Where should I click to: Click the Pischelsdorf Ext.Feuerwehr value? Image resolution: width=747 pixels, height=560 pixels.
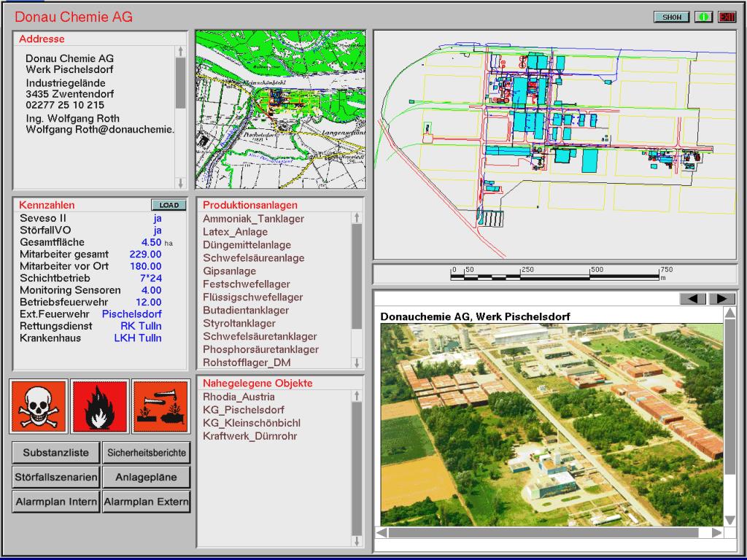click(x=131, y=314)
